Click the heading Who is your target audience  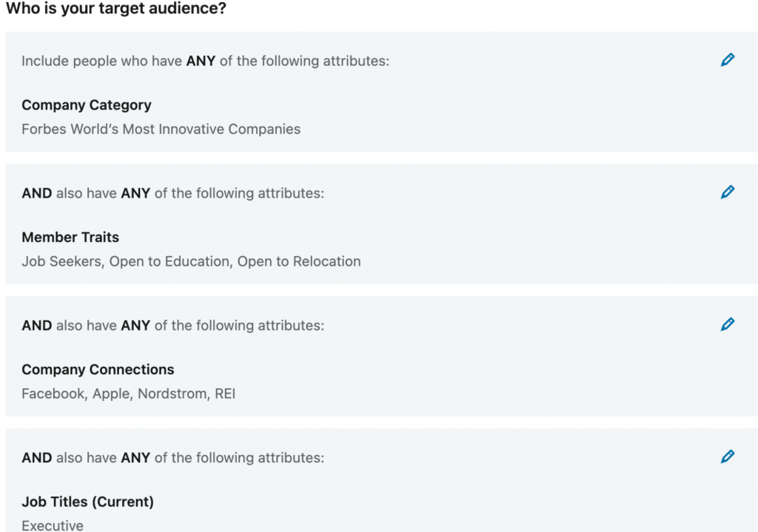click(115, 9)
